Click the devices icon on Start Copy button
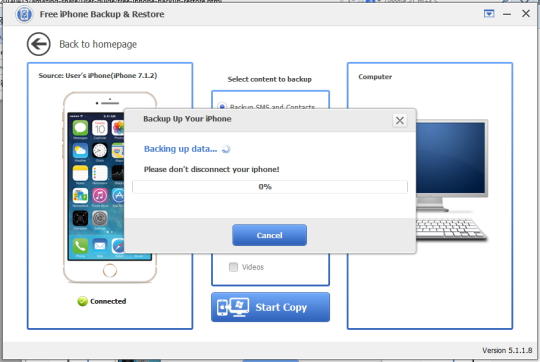 pyautogui.click(x=233, y=307)
